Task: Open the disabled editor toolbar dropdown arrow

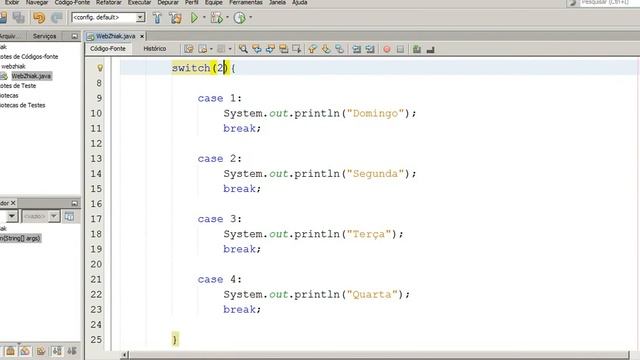Action: (x=230, y=49)
